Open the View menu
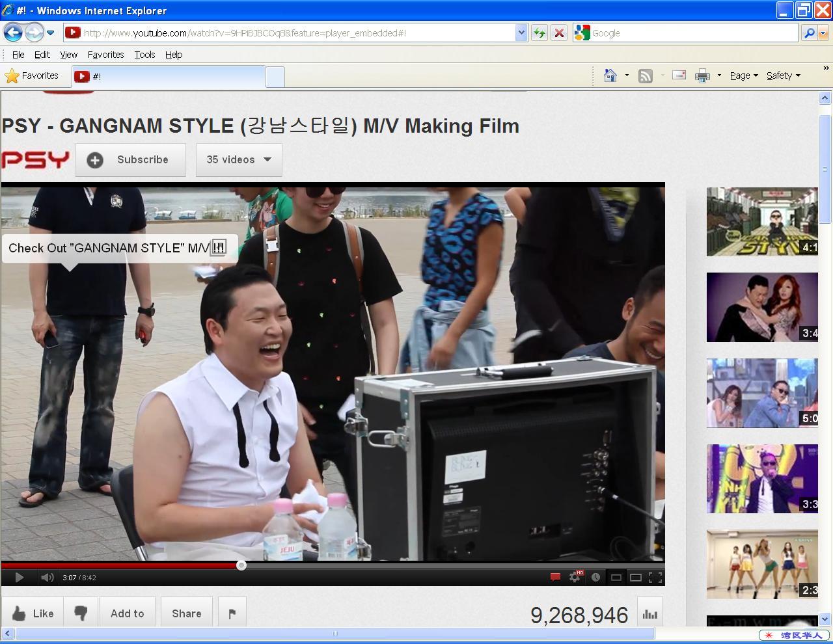 [68, 55]
